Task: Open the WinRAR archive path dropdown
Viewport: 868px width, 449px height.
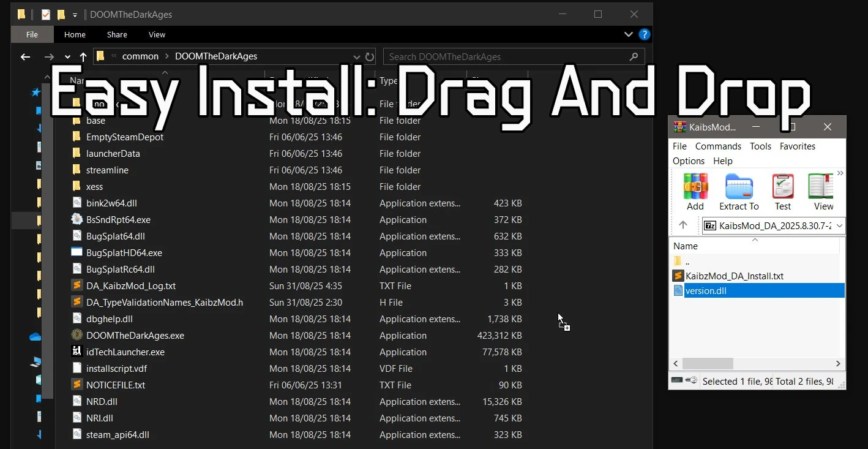Action: click(839, 225)
